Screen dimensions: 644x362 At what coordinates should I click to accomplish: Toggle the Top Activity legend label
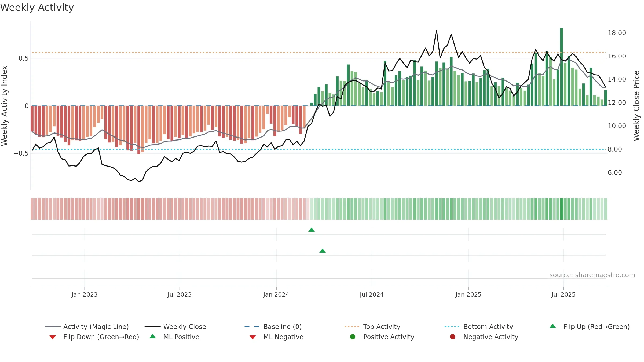click(382, 327)
